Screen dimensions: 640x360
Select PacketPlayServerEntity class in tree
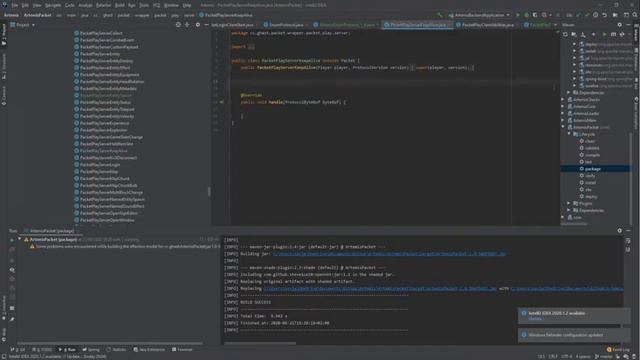coord(97,54)
